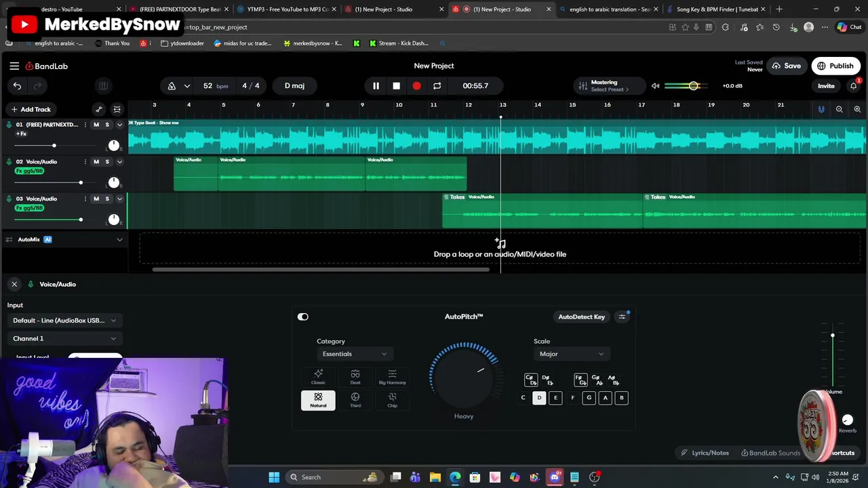Select the Duet AutoPitch preset
The width and height of the screenshot is (868, 488).
pyautogui.click(x=355, y=377)
